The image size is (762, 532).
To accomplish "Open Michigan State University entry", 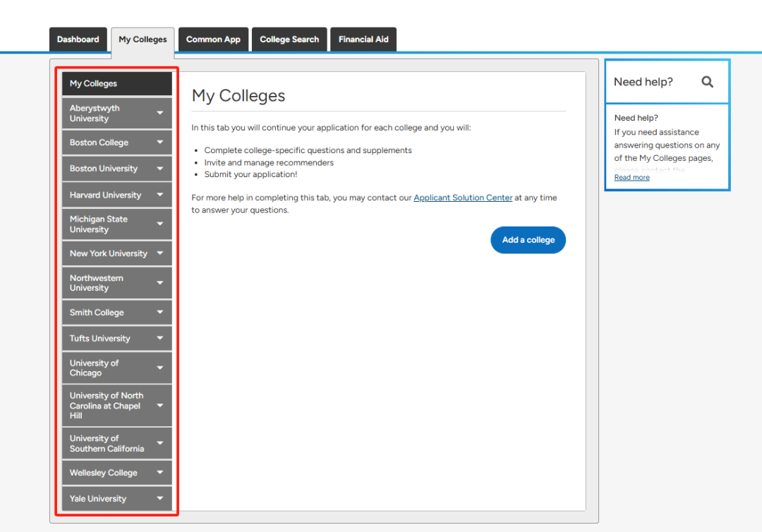I will [99, 224].
